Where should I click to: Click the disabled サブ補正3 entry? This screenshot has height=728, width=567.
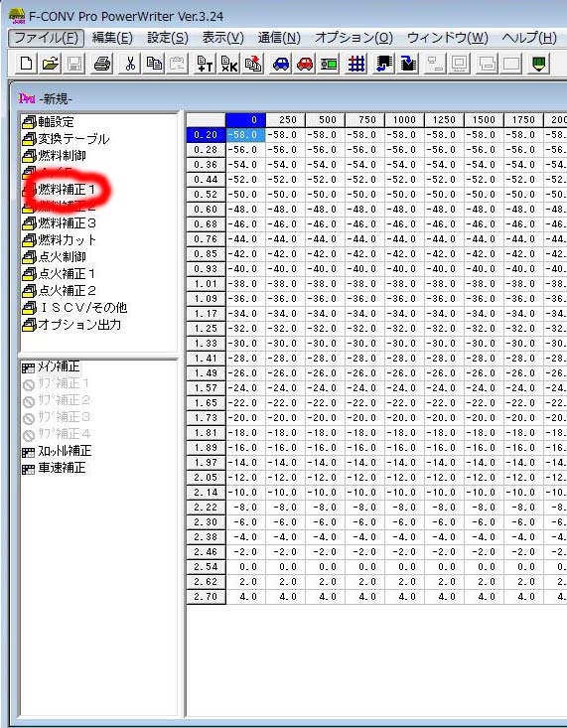[x=56, y=417]
